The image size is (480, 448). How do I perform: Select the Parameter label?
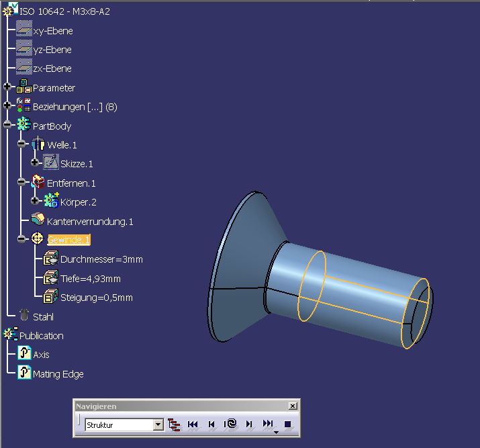point(54,88)
